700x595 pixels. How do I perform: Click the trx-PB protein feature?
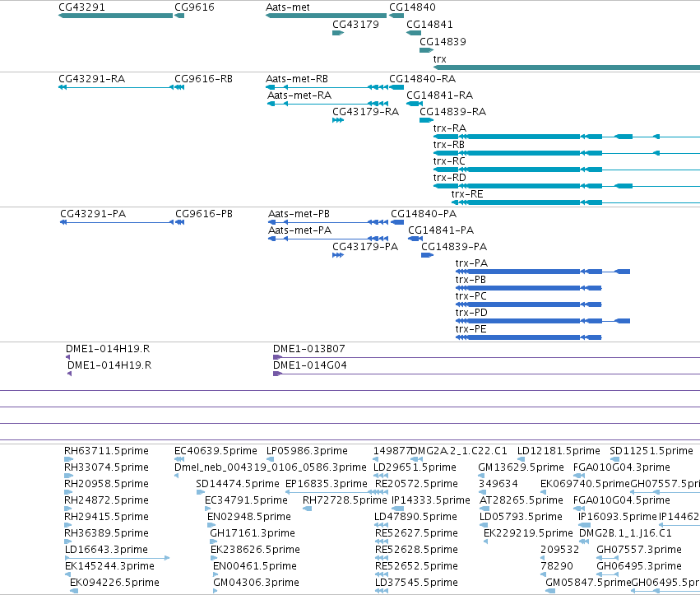tap(529, 288)
